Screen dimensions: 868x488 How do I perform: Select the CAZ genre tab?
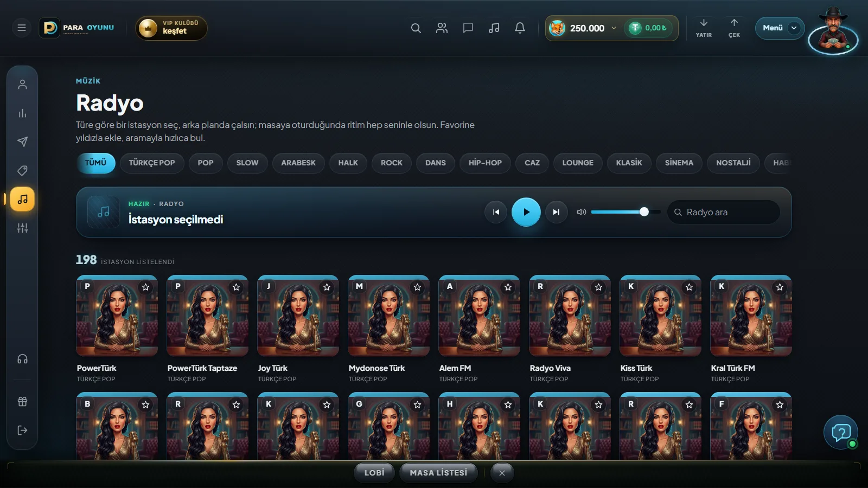tap(532, 163)
